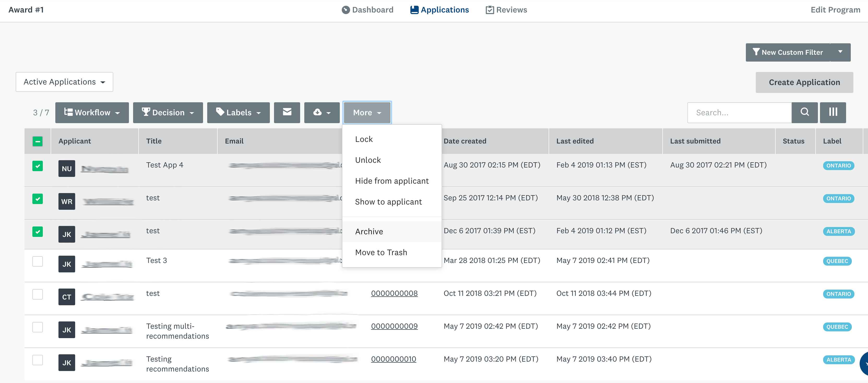Image resolution: width=868 pixels, height=383 pixels.
Task: Select Move to Trash
Action: (392, 252)
